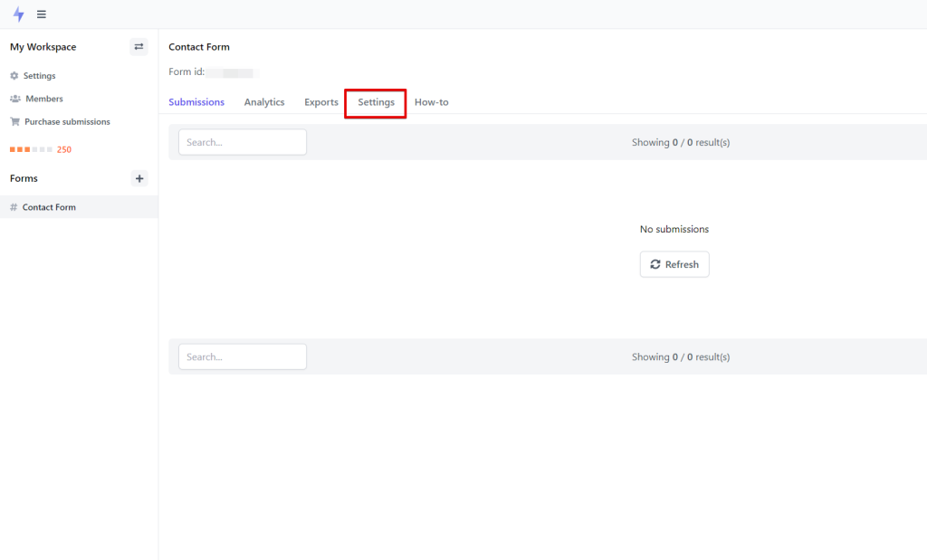This screenshot has width=927, height=560.
Task: Focus the top Search field
Action: (x=243, y=142)
